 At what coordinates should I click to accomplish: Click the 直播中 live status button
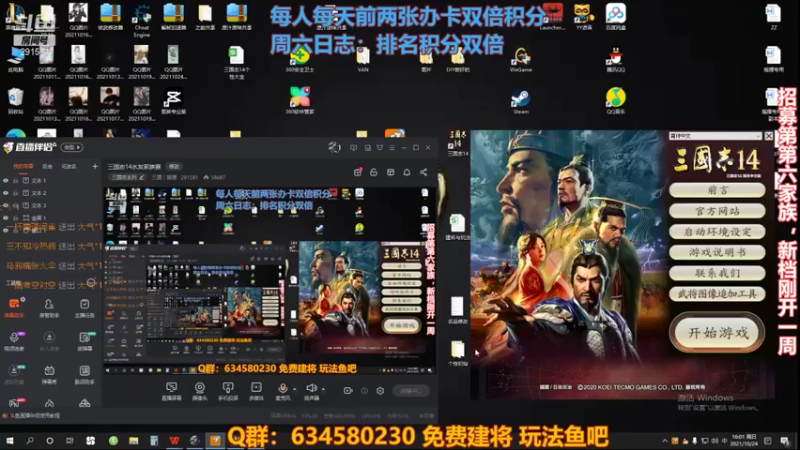(x=411, y=391)
